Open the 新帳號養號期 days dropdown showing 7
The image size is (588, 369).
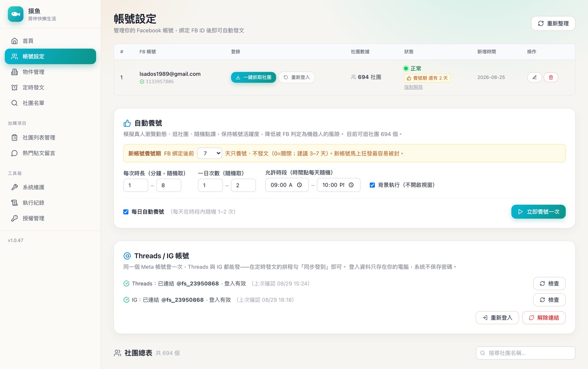click(210, 153)
